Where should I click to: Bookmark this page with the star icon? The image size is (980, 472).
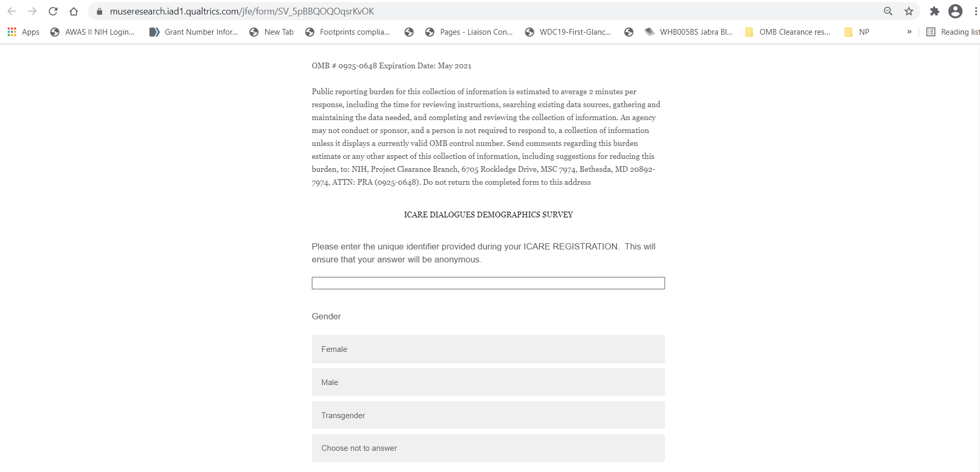[909, 11]
